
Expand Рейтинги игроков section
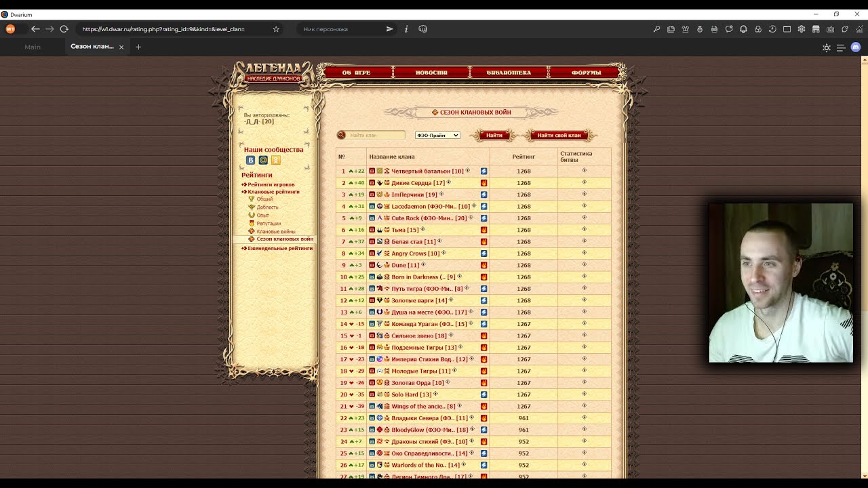[271, 184]
